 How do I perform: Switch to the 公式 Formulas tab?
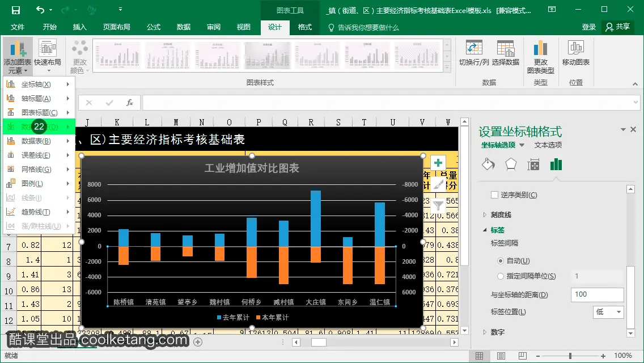[154, 27]
